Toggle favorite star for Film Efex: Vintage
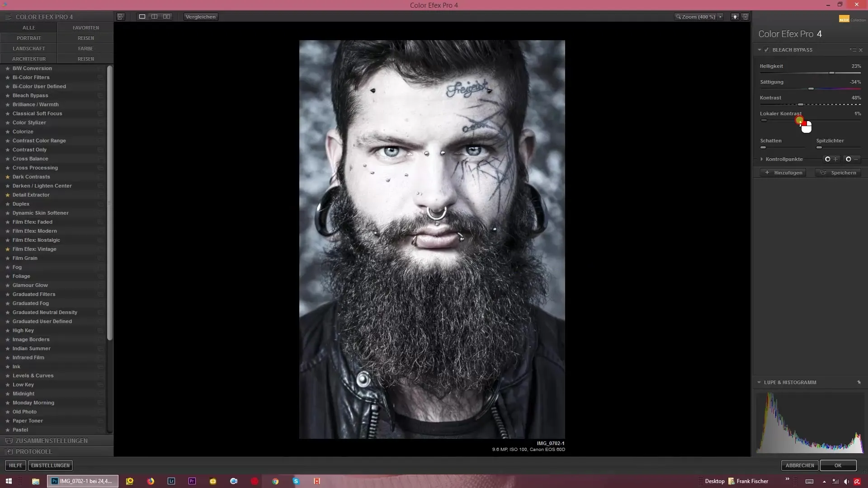 pos(8,249)
